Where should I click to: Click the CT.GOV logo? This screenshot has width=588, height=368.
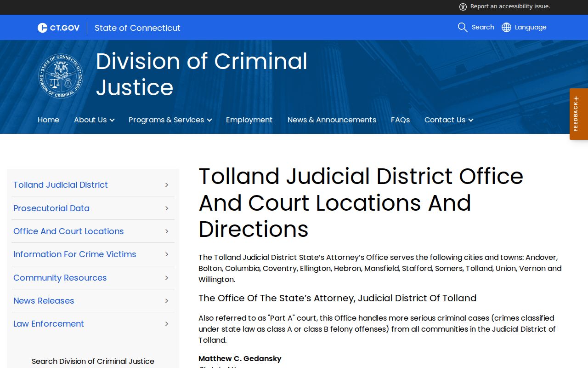(x=59, y=28)
